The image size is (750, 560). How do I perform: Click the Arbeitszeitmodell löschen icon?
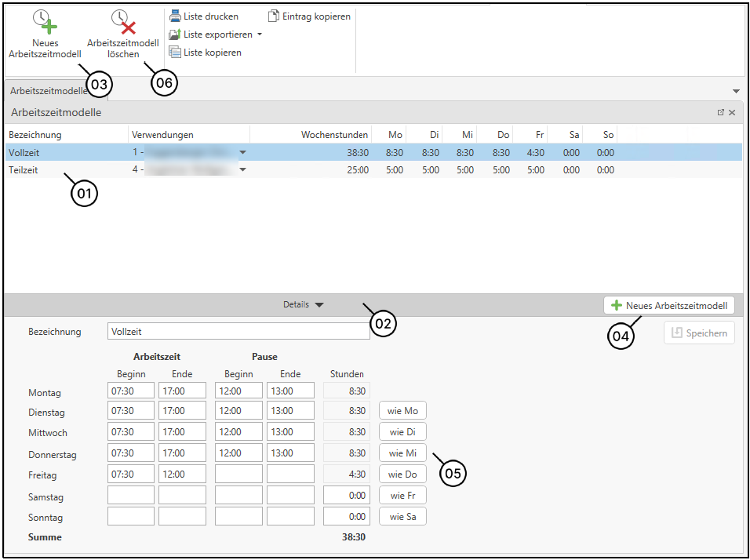[x=122, y=22]
